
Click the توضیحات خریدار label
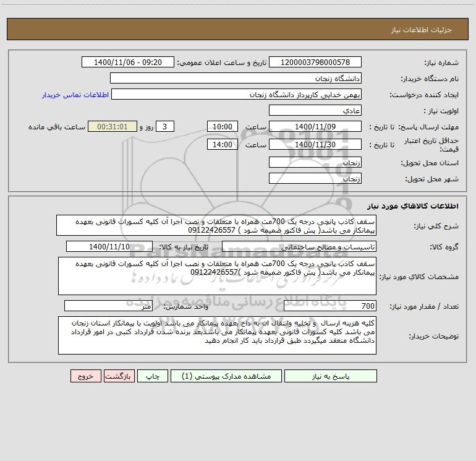tap(434, 336)
